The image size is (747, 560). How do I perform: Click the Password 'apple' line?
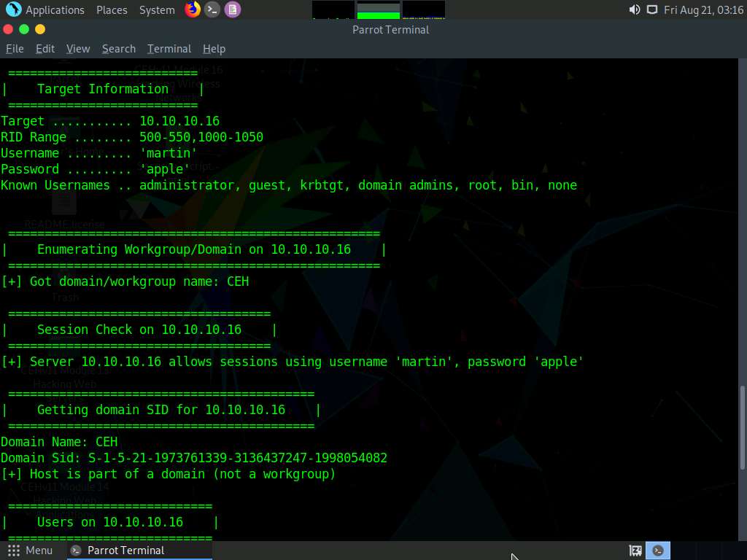[x=96, y=169]
